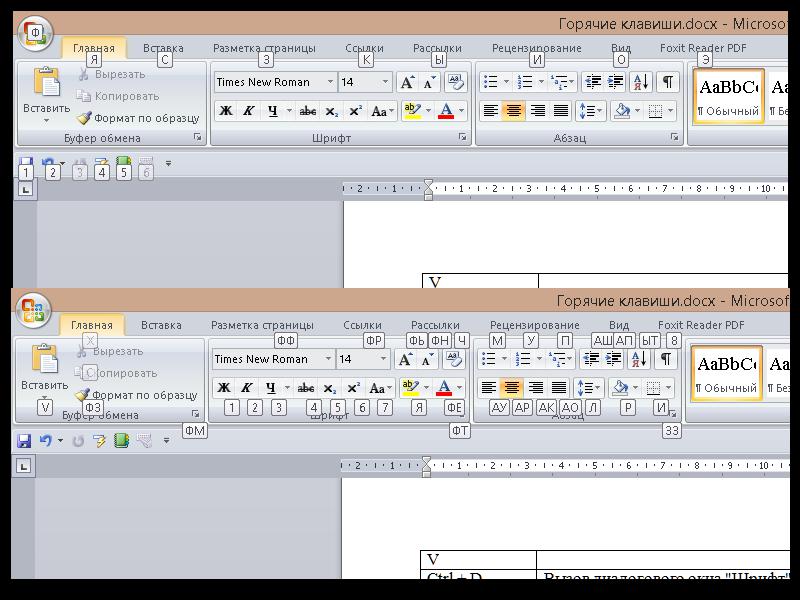The width and height of the screenshot is (800, 600).
Task: Toggle show paragraph marks (¶) in lower ribbon
Action: click(x=665, y=359)
